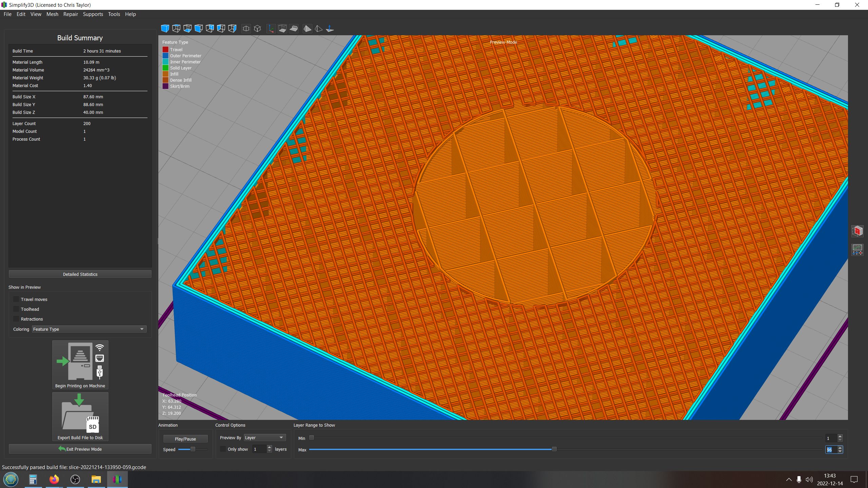The height and width of the screenshot is (488, 868).
Task: Select the left view cube icon
Action: coord(221,28)
